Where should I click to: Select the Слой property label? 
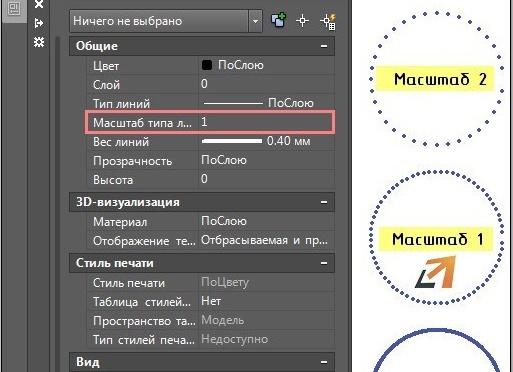(106, 85)
